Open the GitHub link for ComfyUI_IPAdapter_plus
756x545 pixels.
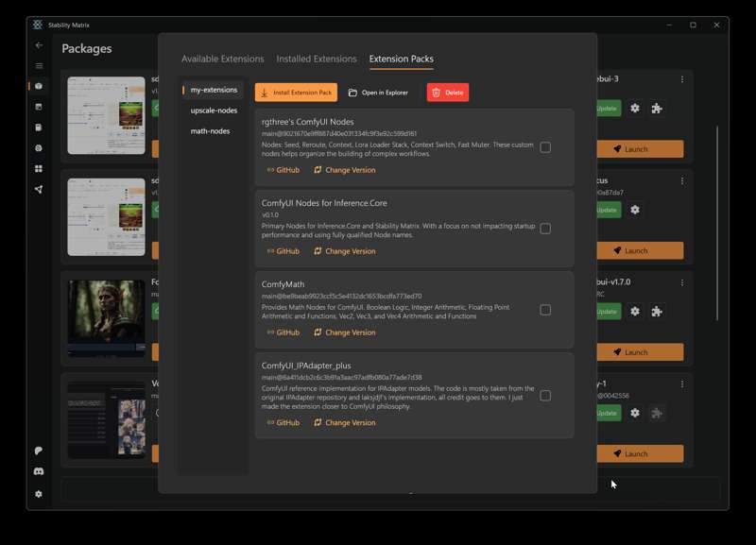click(x=283, y=422)
